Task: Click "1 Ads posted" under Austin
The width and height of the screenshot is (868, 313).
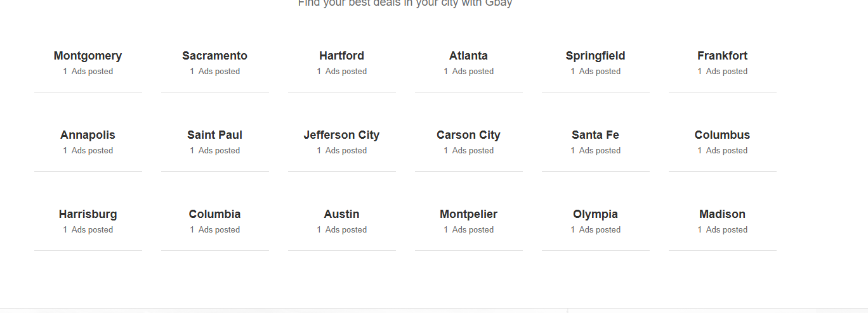Action: point(341,230)
